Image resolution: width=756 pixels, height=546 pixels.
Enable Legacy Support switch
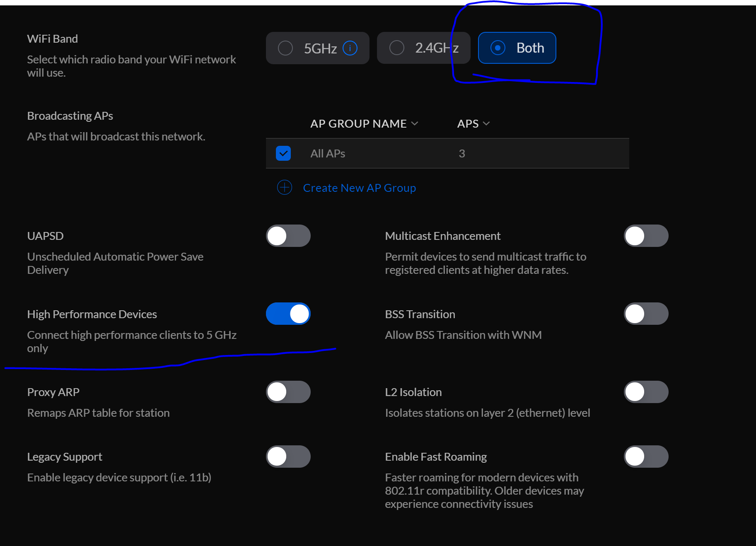click(288, 457)
